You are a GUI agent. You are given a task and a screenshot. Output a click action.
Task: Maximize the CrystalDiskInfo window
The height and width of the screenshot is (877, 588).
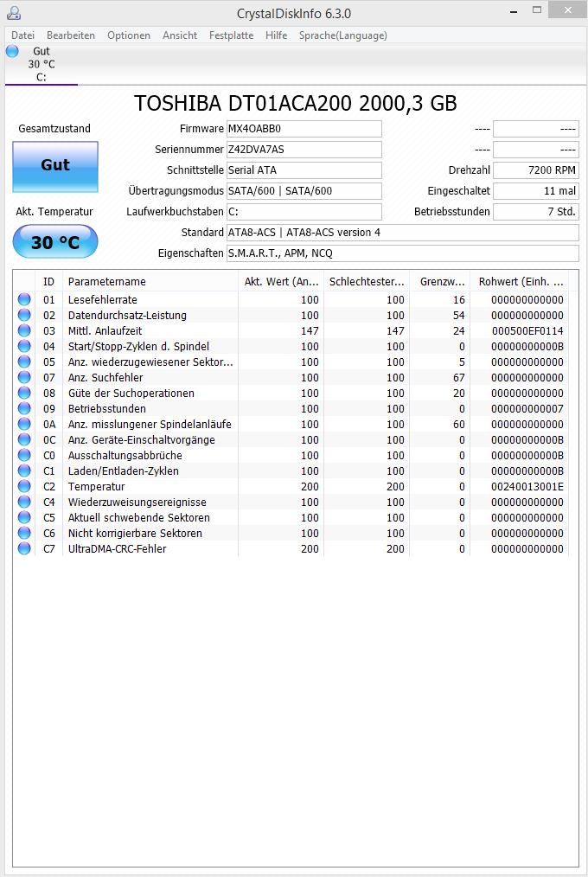[537, 10]
